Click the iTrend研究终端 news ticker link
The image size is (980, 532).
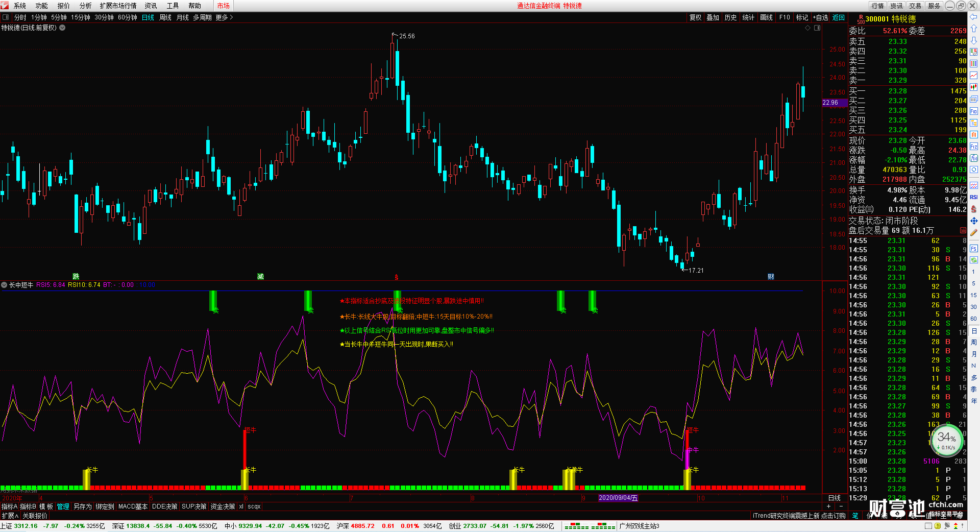[799, 516]
